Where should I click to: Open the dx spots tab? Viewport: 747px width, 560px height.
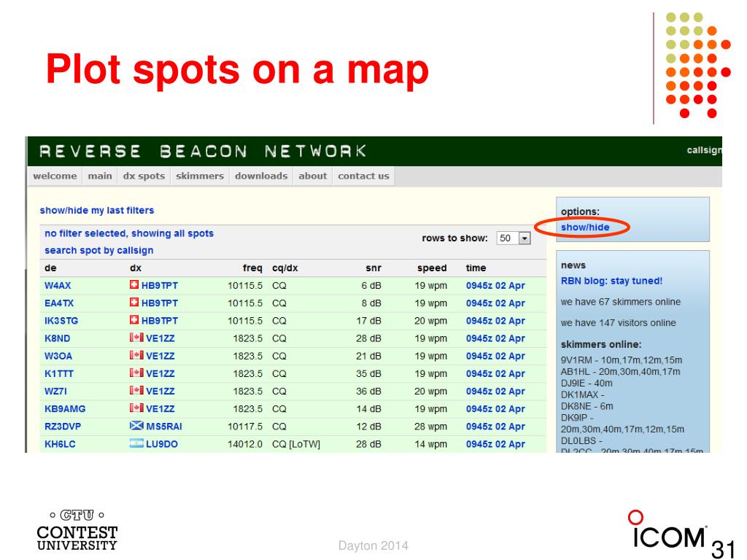[x=144, y=176]
